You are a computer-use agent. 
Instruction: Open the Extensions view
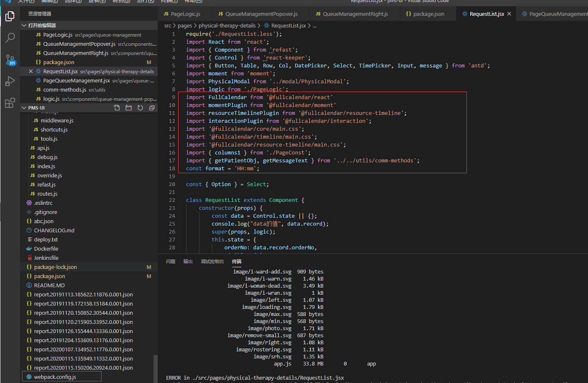[10, 103]
